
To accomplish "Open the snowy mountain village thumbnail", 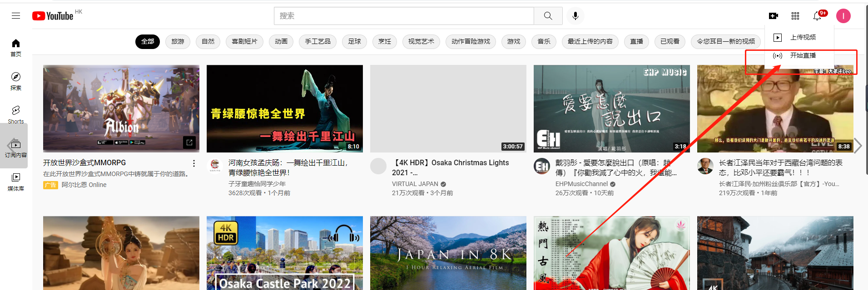I will (x=775, y=253).
